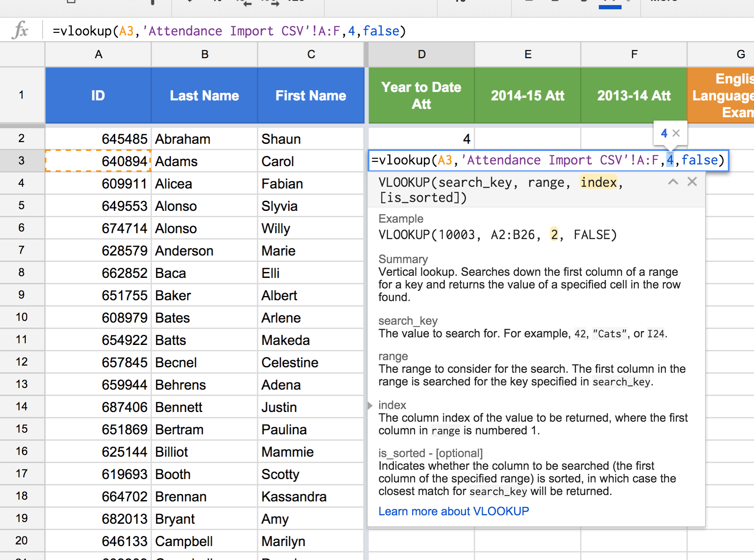Close the small '4' result preview tooltip
The width and height of the screenshot is (754, 560).
coord(676,133)
